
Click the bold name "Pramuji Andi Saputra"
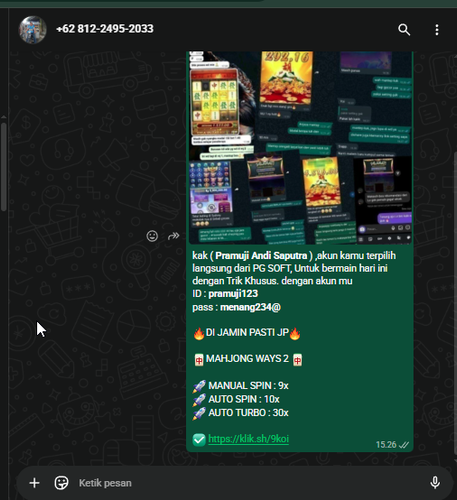(261, 256)
